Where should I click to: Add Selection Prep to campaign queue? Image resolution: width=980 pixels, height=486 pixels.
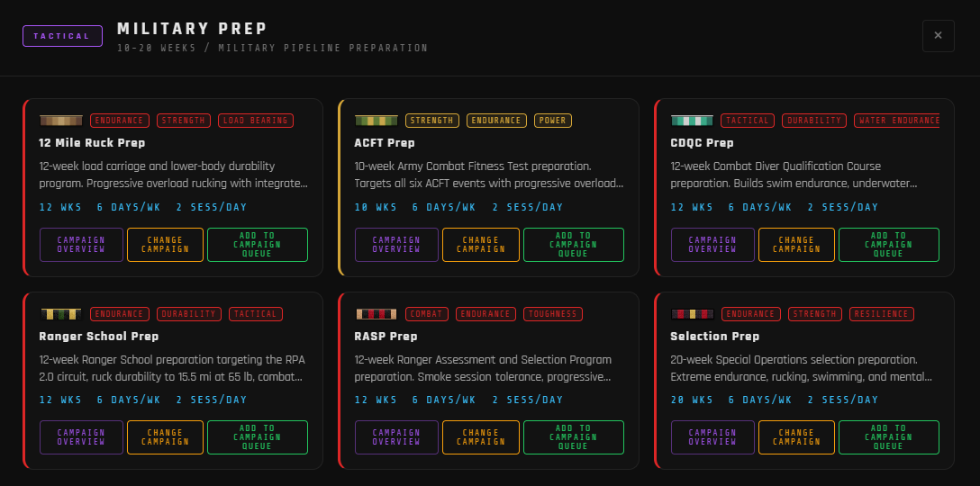(x=889, y=437)
